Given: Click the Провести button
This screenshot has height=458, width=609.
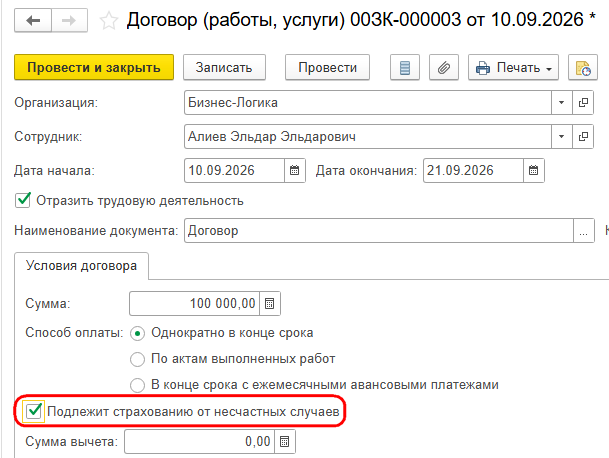Looking at the screenshot, I should tap(327, 68).
